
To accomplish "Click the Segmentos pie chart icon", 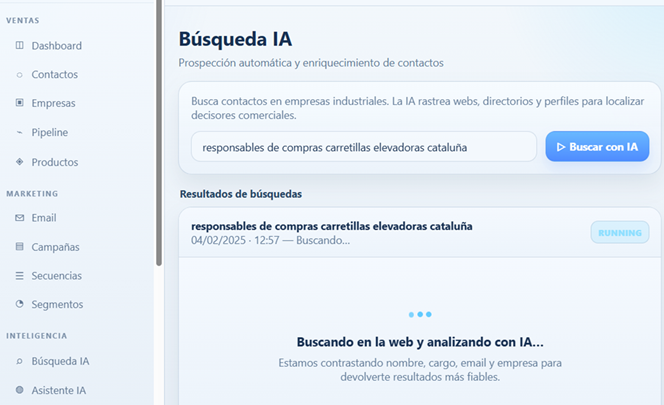I will [20, 304].
